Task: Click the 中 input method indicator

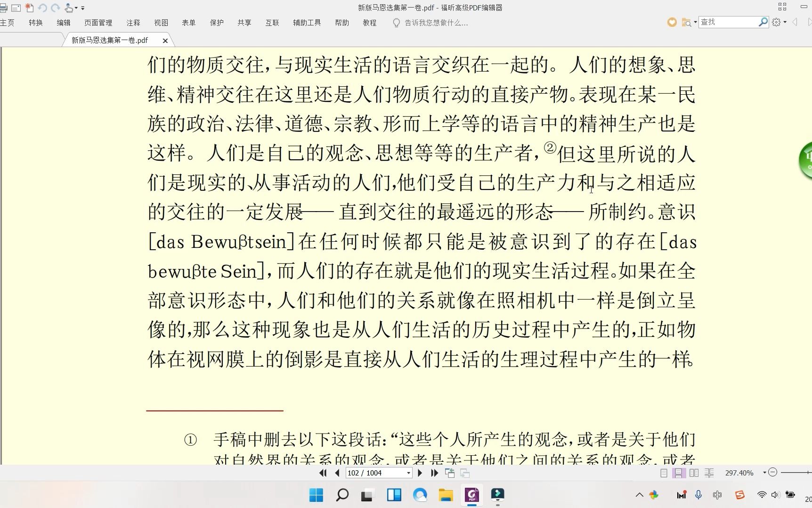Action: tap(717, 495)
